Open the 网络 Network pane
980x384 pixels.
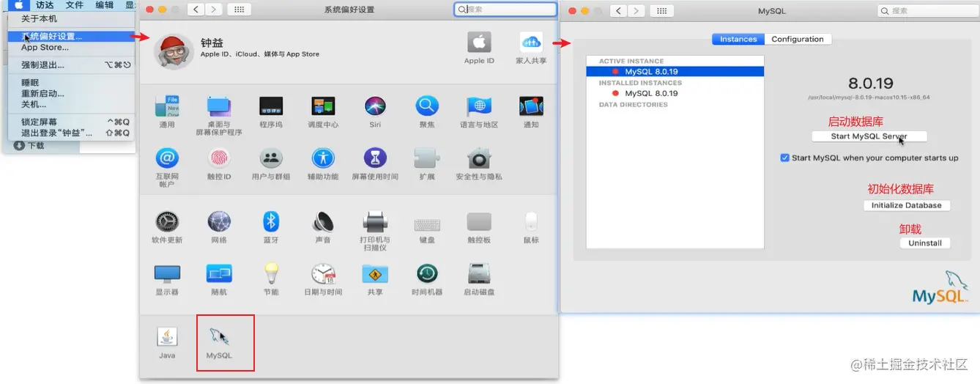point(219,221)
